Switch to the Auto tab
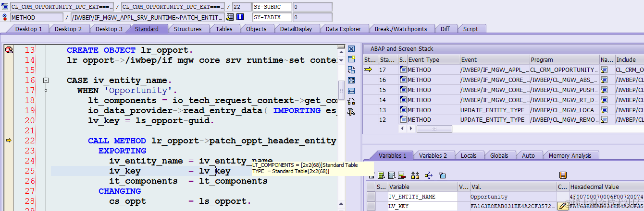This screenshot has height=211, width=644. pyautogui.click(x=528, y=155)
